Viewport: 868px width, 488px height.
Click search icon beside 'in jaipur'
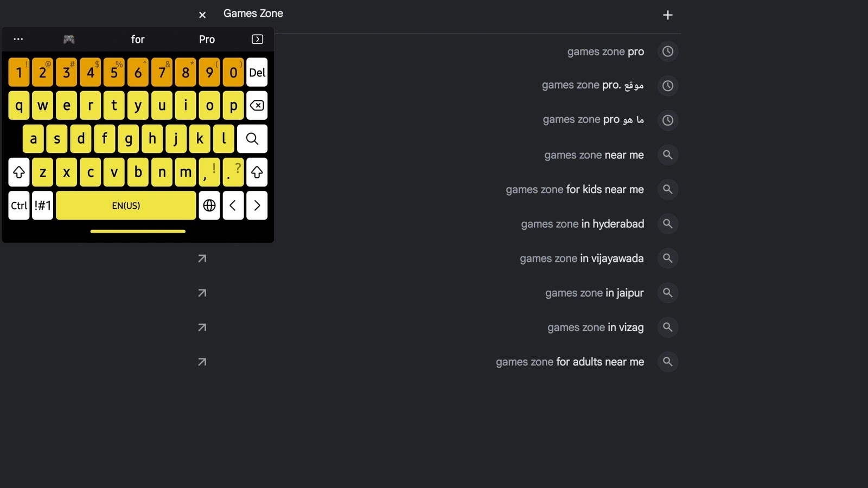(x=668, y=293)
